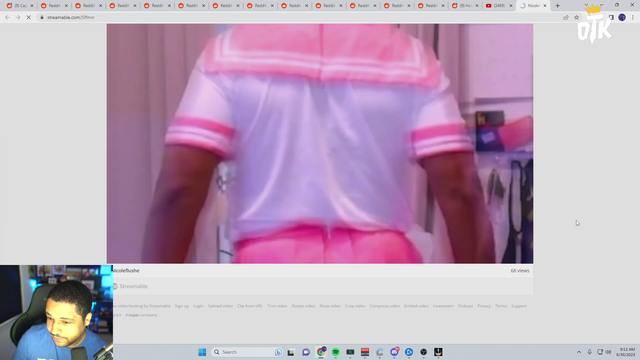Open the red-topped app on taskbar
Screen dimensions: 640x360
pos(365,352)
